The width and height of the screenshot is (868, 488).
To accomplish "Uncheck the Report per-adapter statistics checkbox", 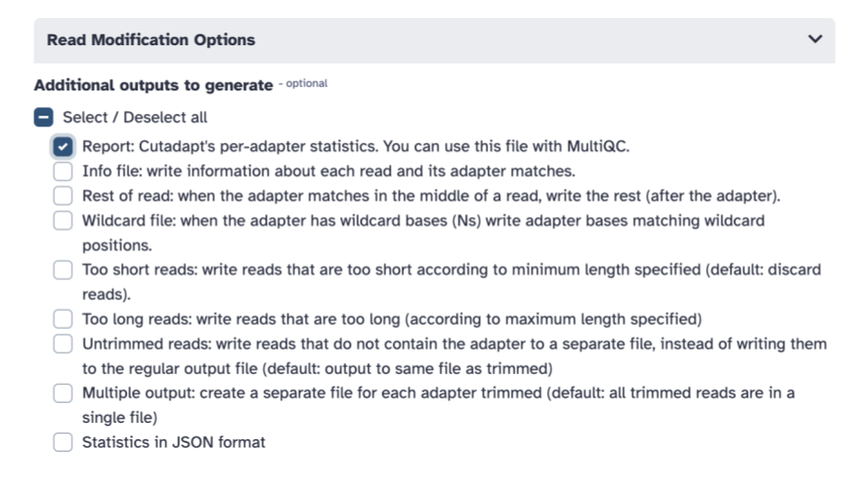I will 62,146.
